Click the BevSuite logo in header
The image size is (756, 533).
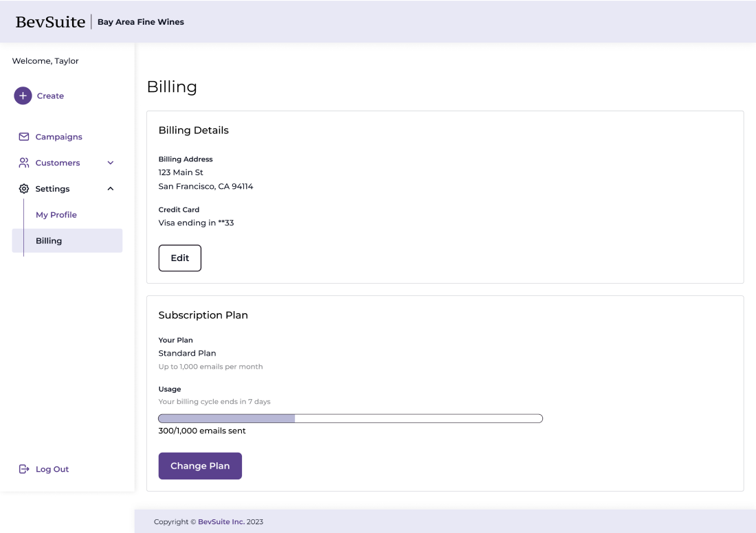[50, 22]
